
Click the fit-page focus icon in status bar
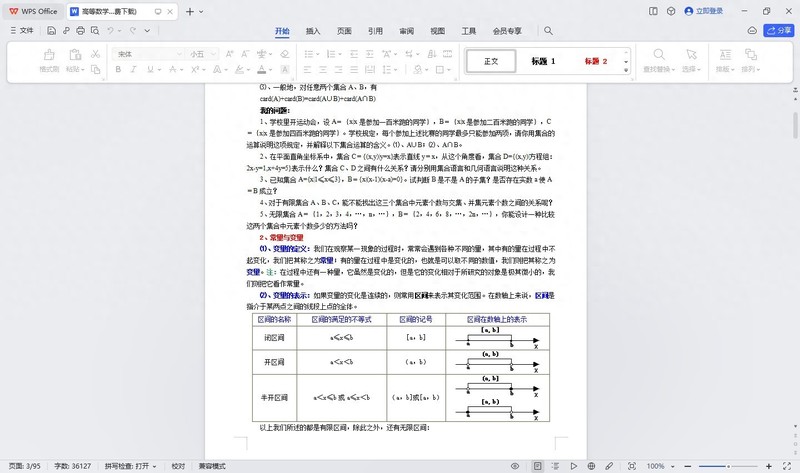coord(632,466)
